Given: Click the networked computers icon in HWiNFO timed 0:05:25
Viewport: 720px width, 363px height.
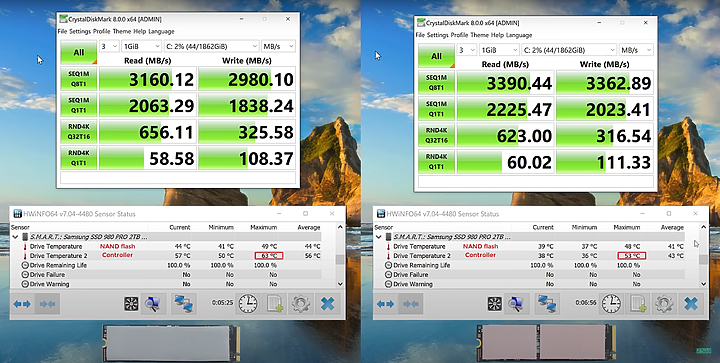Looking at the screenshot, I should [185, 304].
